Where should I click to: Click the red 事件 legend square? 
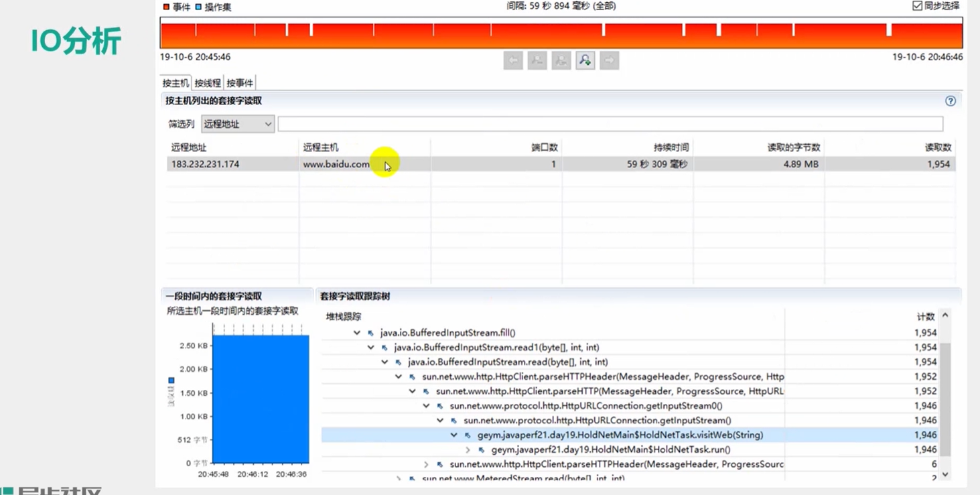pos(166,7)
